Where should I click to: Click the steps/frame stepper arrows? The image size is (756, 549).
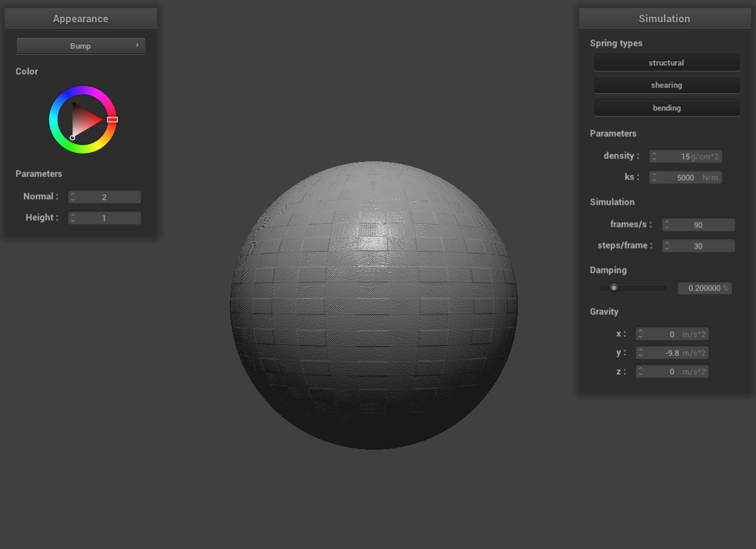click(x=666, y=246)
